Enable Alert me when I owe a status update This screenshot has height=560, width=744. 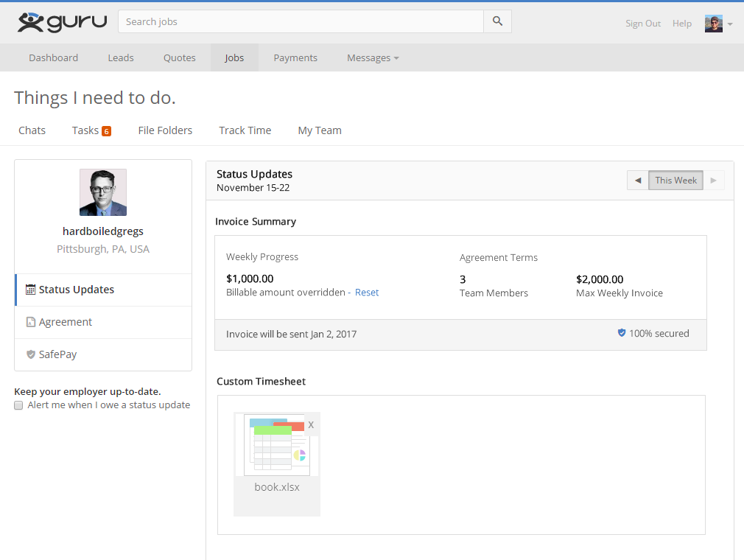[18, 405]
